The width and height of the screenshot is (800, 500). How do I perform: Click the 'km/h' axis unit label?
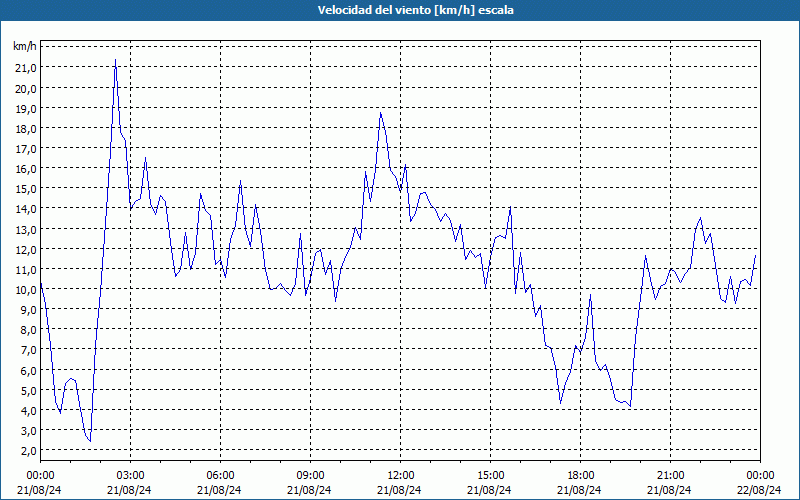point(25,47)
